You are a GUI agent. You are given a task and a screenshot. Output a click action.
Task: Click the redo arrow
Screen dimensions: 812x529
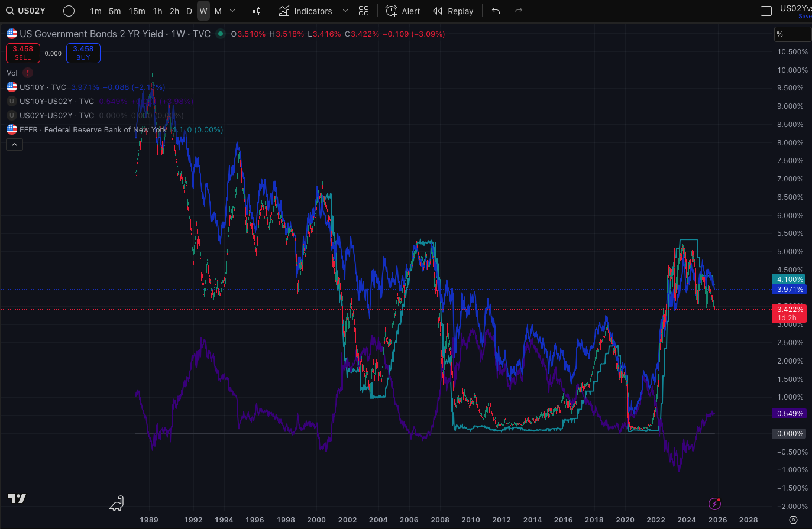pos(518,11)
